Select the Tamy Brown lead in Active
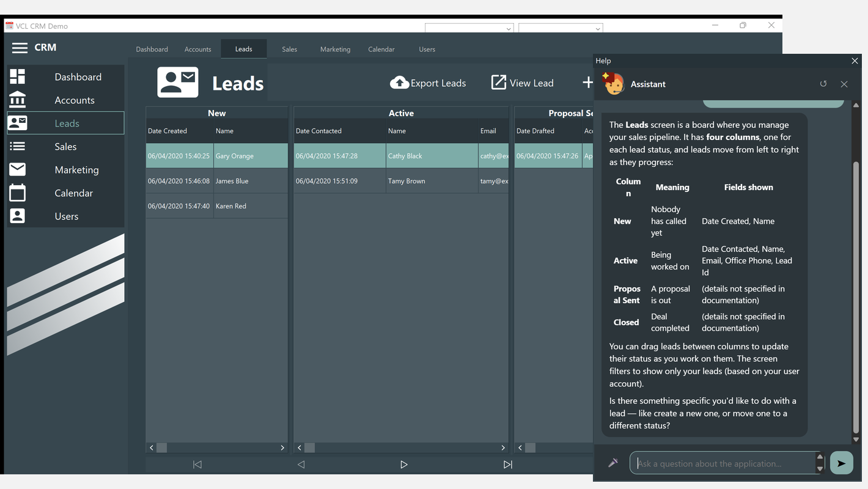Screen dimensions: 868x489 pyautogui.click(x=401, y=181)
